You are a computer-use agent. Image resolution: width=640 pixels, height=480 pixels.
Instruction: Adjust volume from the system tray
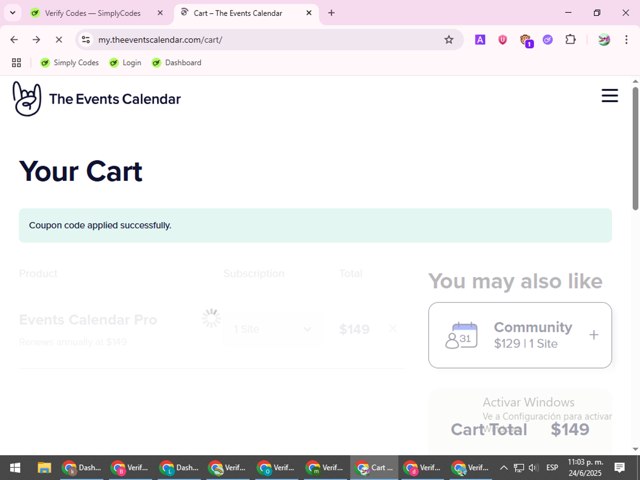(533, 467)
